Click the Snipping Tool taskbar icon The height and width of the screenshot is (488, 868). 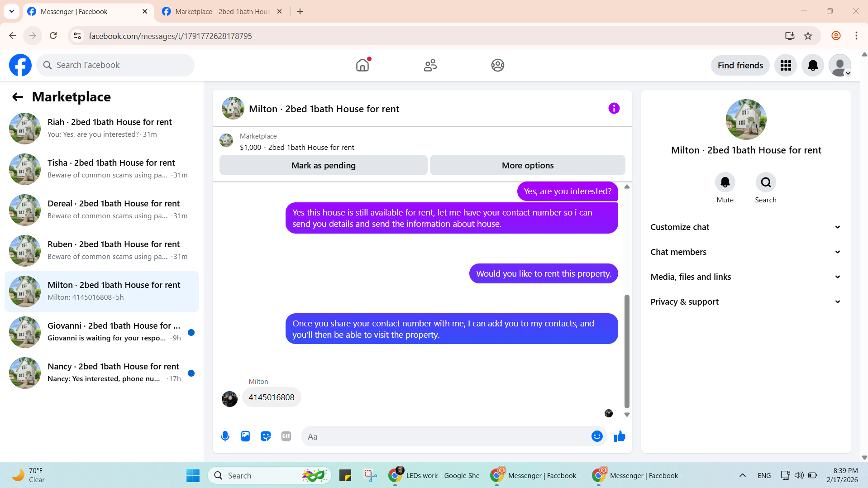click(370, 475)
